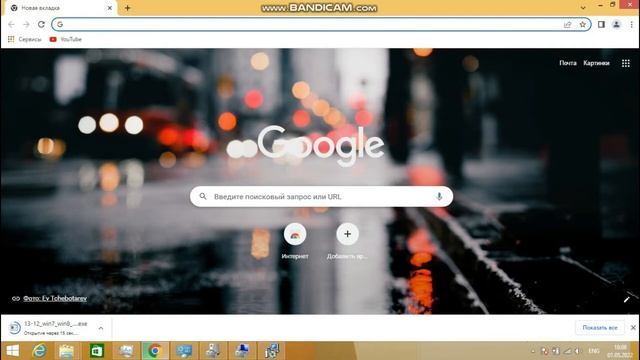Open the YouTube bookmark
Viewport: 640px width, 360px height.
[x=66, y=39]
